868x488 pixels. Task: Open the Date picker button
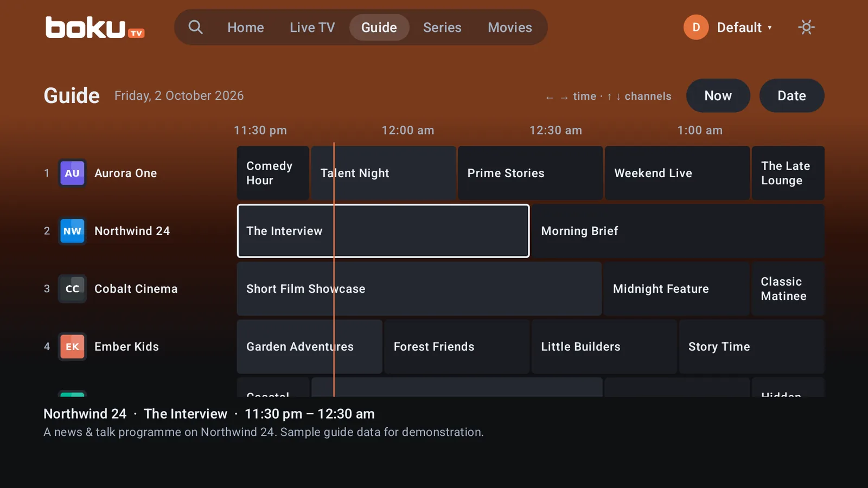point(792,95)
